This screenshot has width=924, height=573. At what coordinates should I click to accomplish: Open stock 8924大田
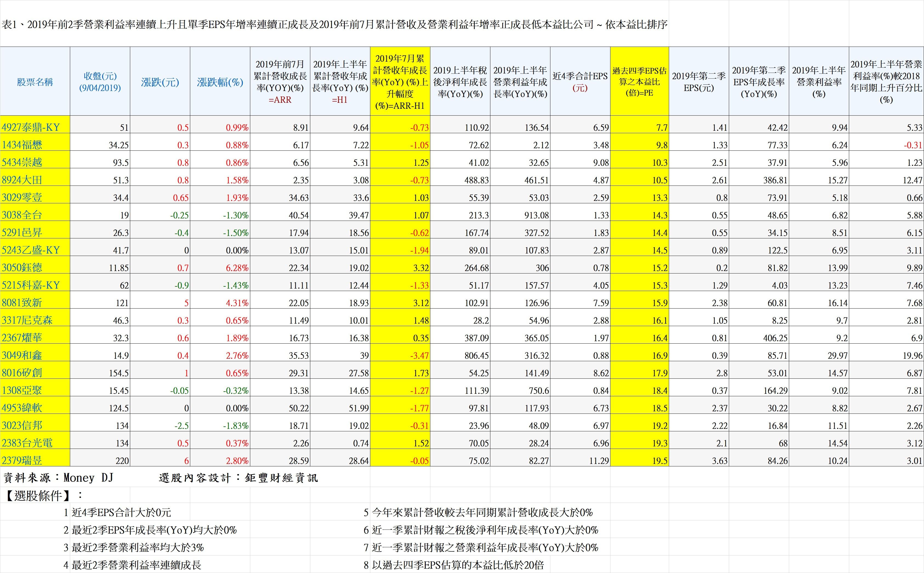(x=34, y=180)
